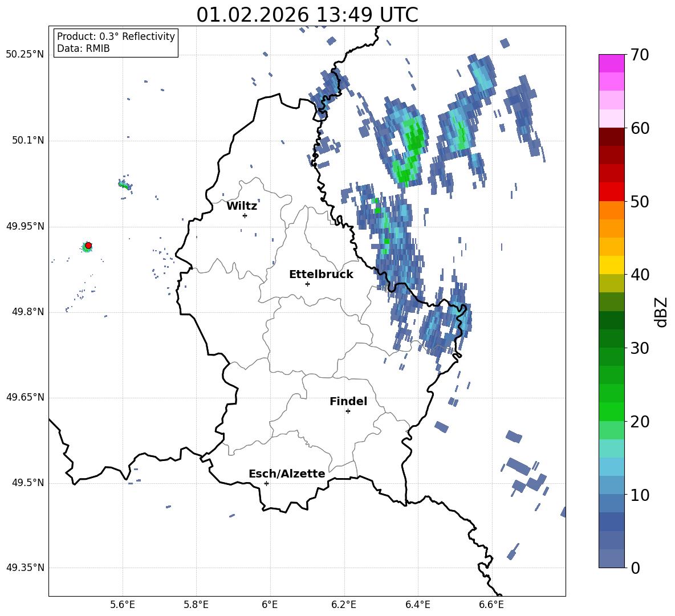Image resolution: width=675 pixels, height=616 pixels.
Task: Click the Esch/Alzette city label
Action: 287,474
